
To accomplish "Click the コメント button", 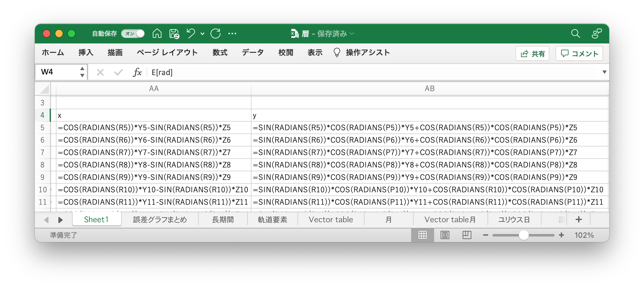I will coord(579,54).
